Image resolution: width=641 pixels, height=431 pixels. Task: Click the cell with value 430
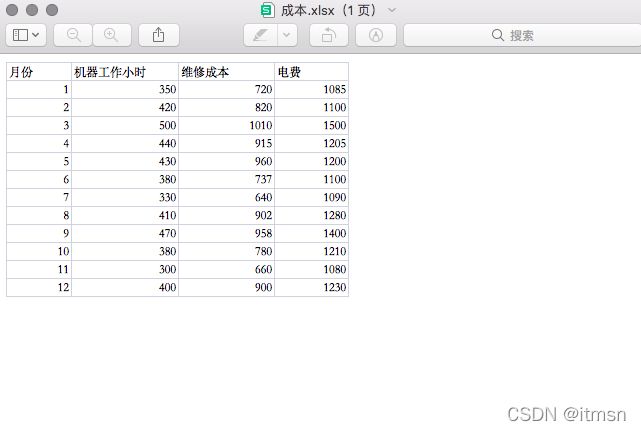click(125, 162)
